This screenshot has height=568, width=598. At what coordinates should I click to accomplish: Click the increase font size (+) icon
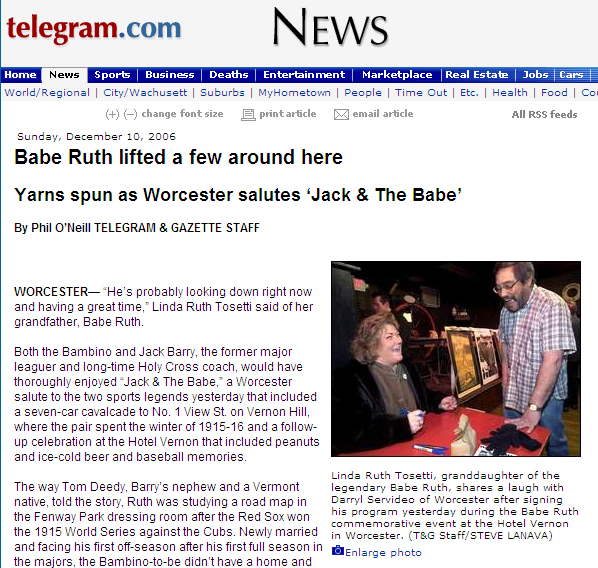pyautogui.click(x=112, y=114)
